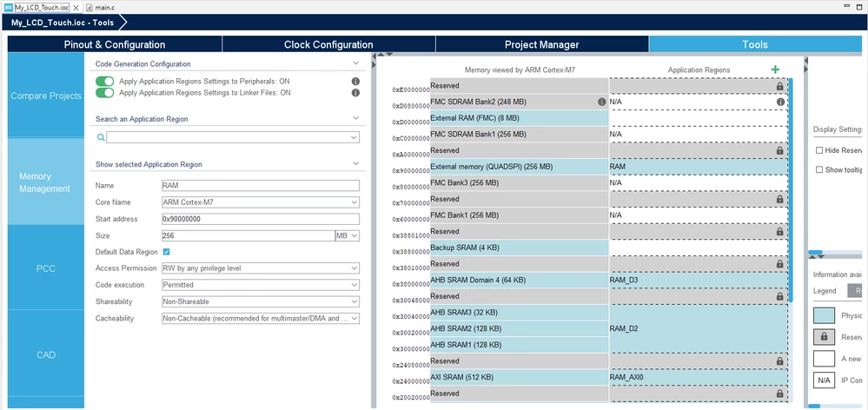Toggle Apply Application Regions Settings to Linker Files

[104, 92]
